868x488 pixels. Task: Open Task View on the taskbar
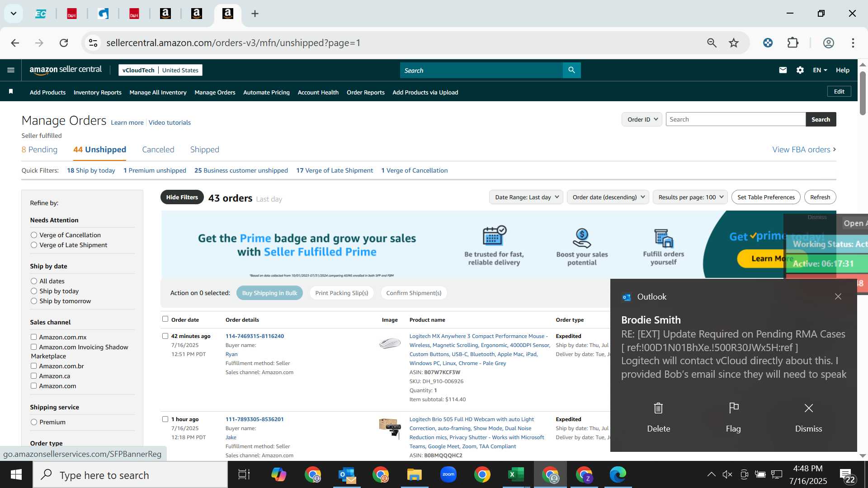point(244,475)
